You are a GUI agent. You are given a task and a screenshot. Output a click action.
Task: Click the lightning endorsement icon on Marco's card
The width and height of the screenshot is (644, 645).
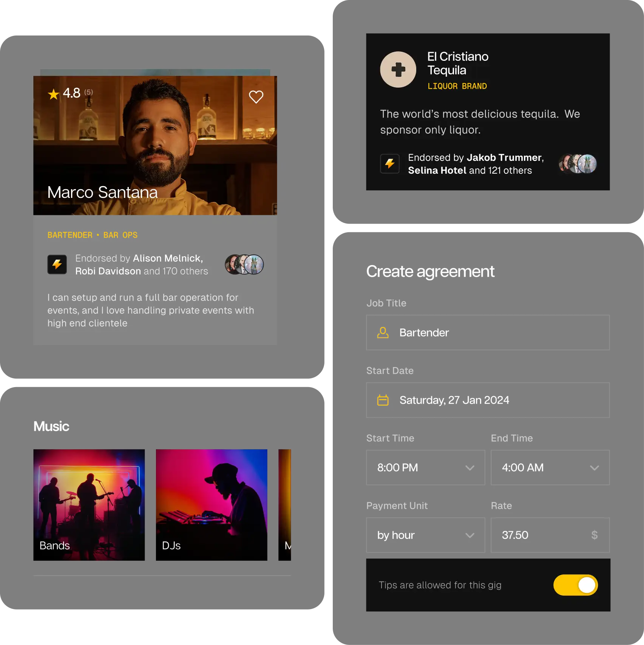(x=57, y=264)
